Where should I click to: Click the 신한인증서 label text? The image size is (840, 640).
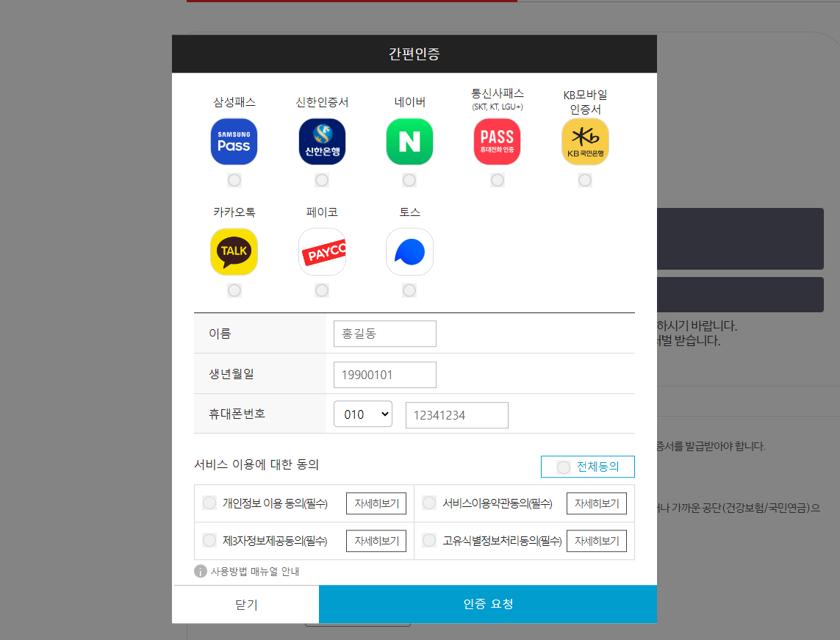(x=322, y=101)
